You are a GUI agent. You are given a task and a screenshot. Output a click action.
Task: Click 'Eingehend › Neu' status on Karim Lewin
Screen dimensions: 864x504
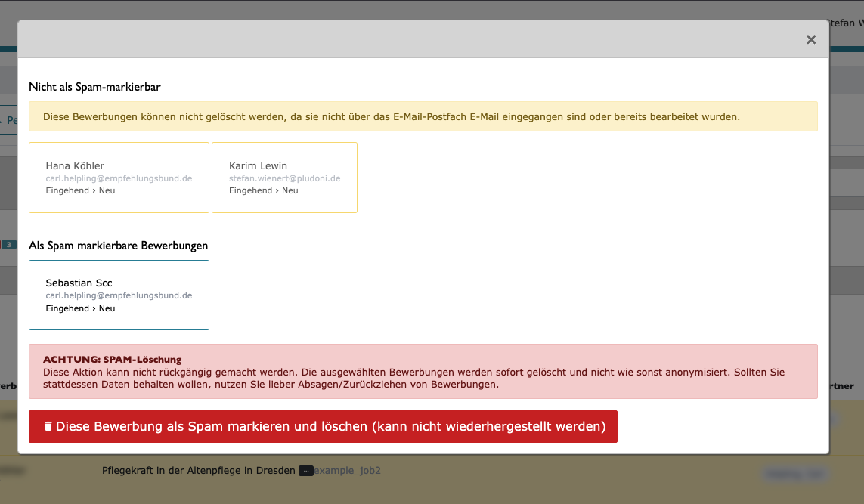[263, 190]
